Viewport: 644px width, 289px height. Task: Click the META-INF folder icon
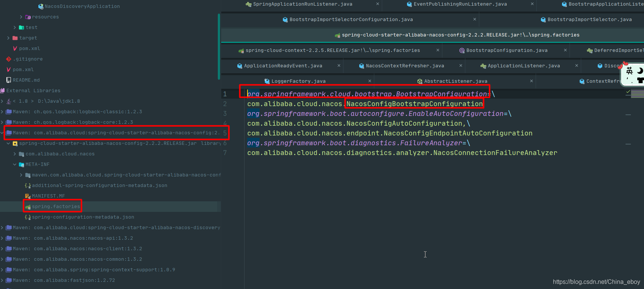[x=21, y=164]
